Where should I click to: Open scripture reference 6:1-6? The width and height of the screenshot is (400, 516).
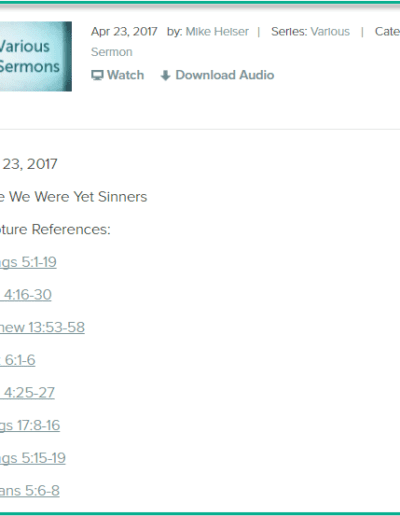tap(17, 360)
